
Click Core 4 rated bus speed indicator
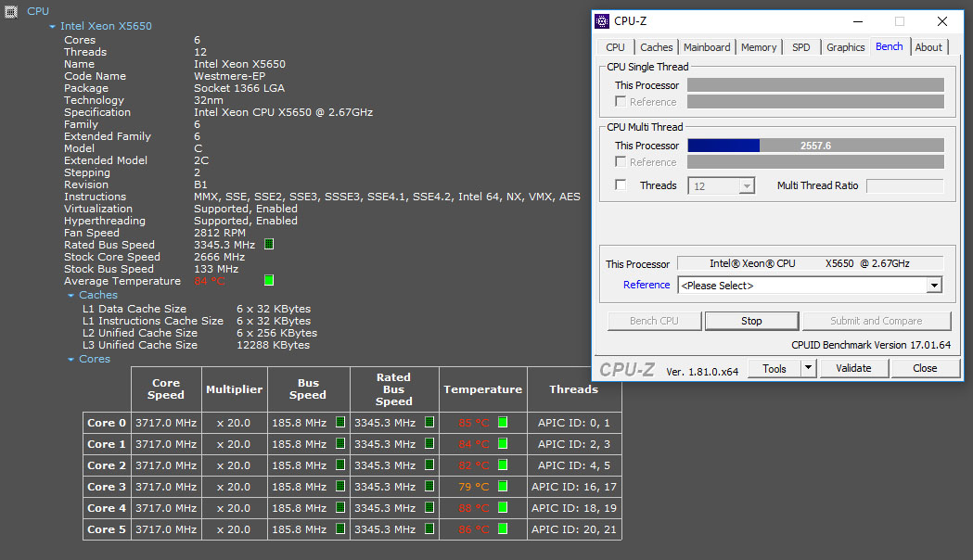pos(429,507)
